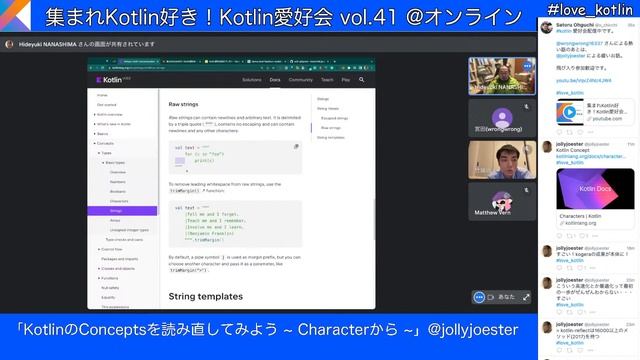The height and width of the screenshot is (360, 640).
Task: Open Docs in Kotlin top navigation
Action: point(275,80)
